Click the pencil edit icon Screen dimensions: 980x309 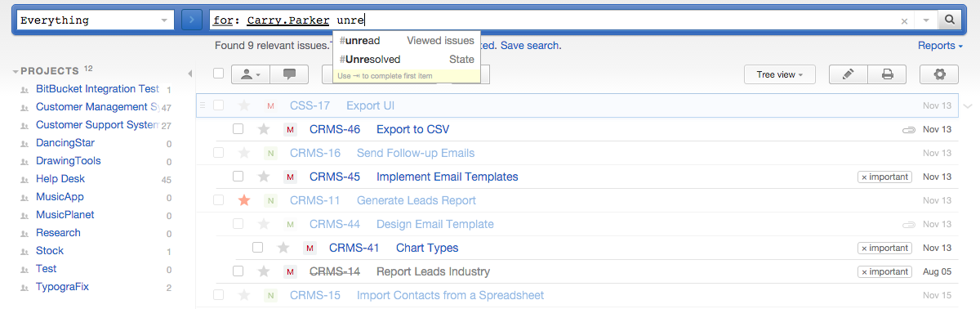click(x=849, y=74)
